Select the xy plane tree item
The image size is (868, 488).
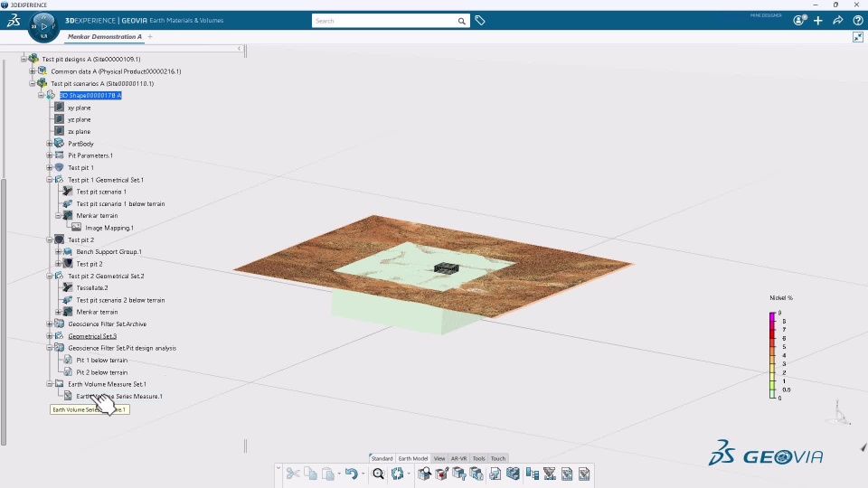tap(80, 108)
